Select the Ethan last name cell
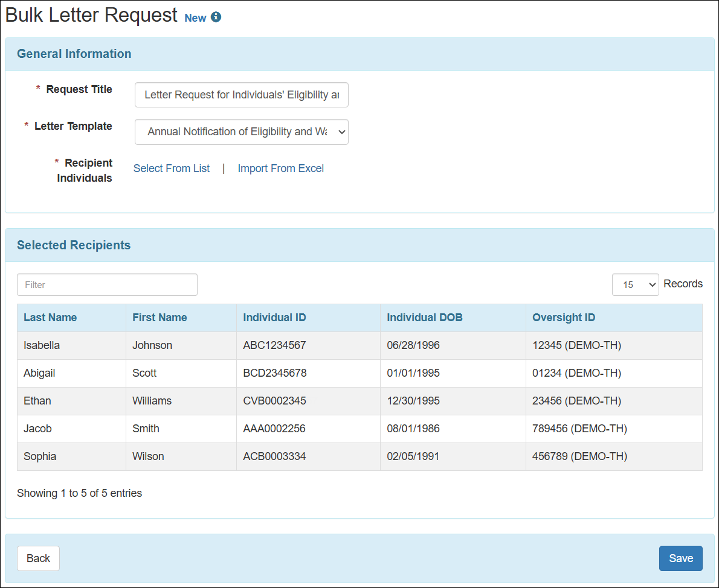Image resolution: width=719 pixels, height=588 pixels. click(x=71, y=401)
